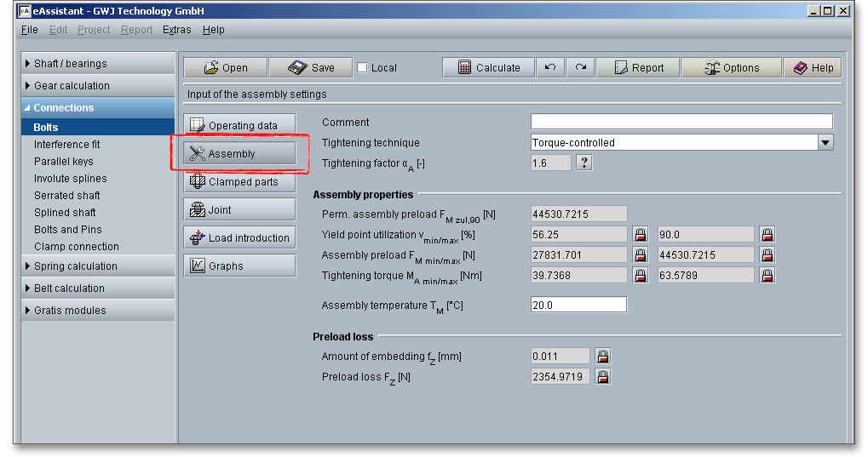Open the Report button
868x457 pixels.
tap(637, 68)
